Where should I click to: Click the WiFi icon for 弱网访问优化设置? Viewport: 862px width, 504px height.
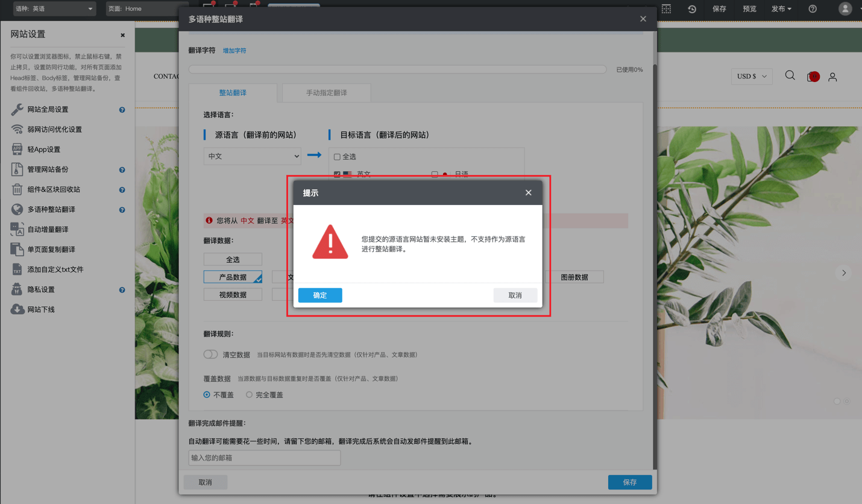click(x=17, y=130)
